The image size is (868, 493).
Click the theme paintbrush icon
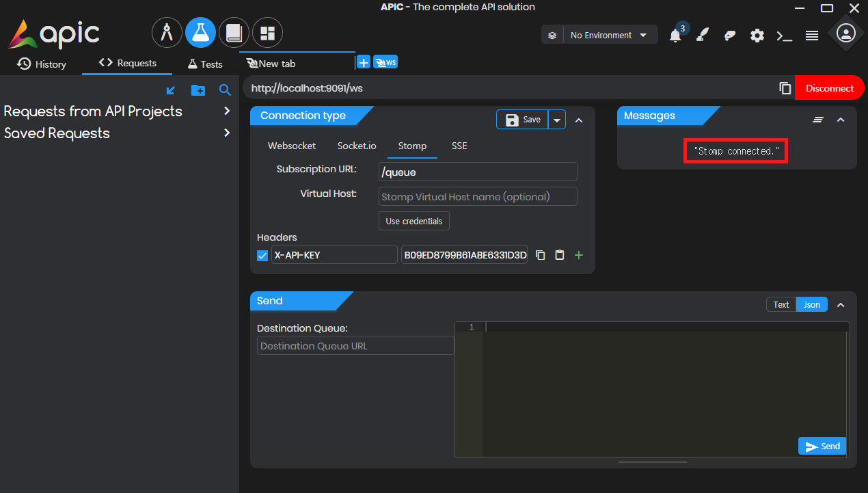[702, 36]
